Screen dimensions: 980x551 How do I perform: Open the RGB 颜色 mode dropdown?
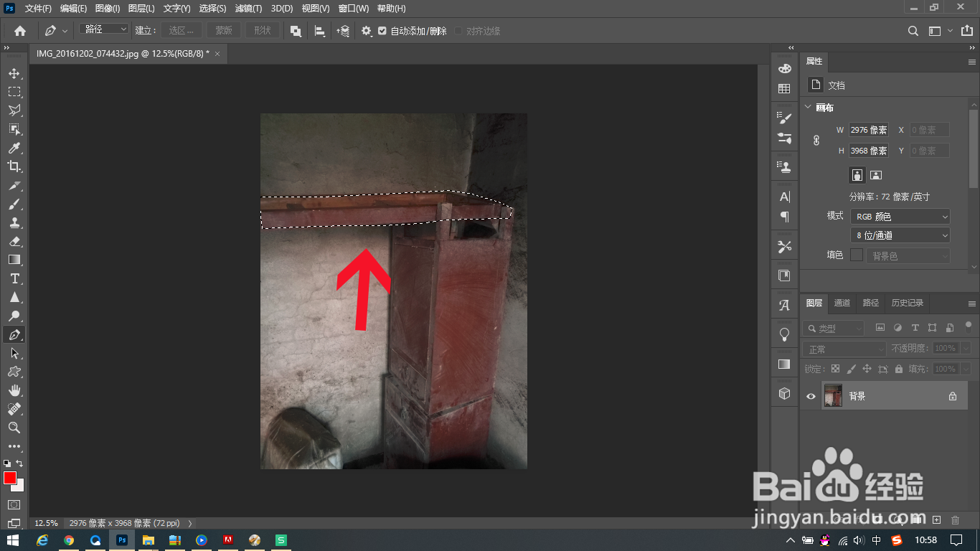(x=900, y=216)
